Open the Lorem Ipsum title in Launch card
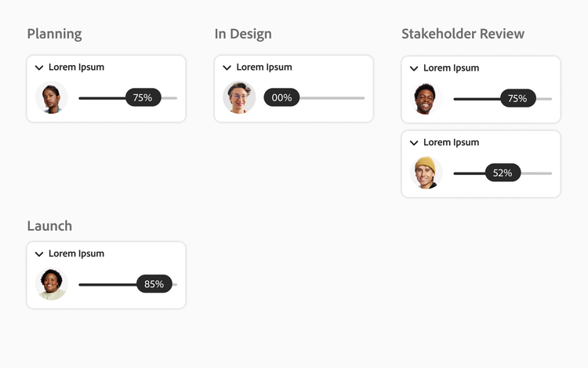Viewport: 588px width, 368px height. coord(76,254)
